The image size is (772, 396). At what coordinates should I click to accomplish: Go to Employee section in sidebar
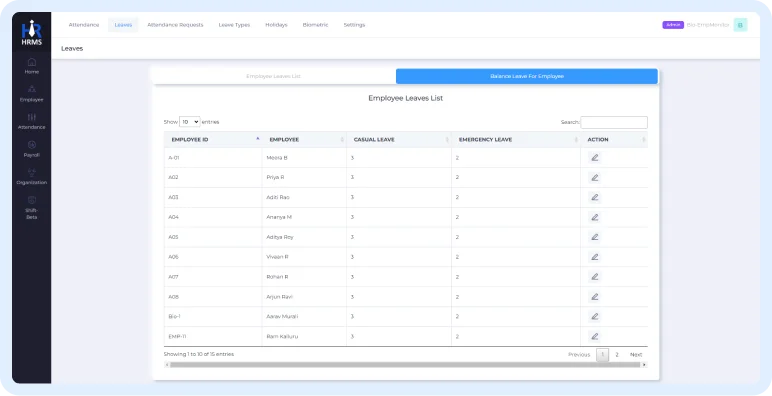coord(32,93)
